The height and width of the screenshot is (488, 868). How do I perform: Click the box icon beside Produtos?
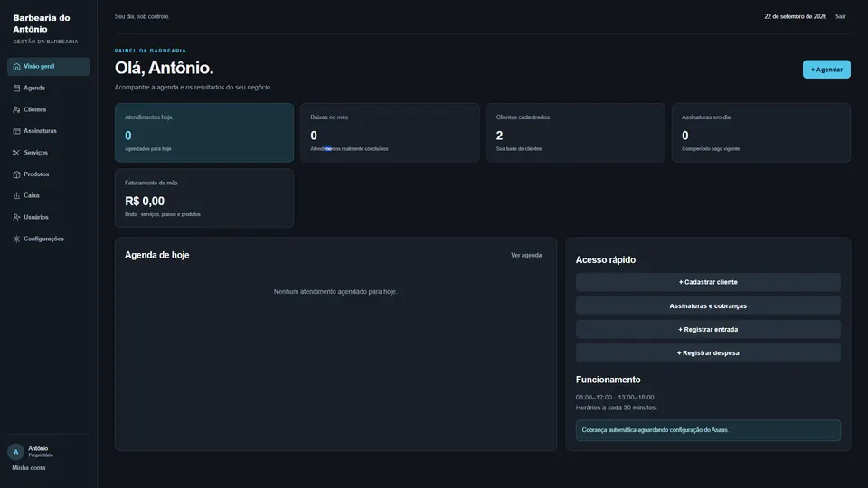[16, 174]
